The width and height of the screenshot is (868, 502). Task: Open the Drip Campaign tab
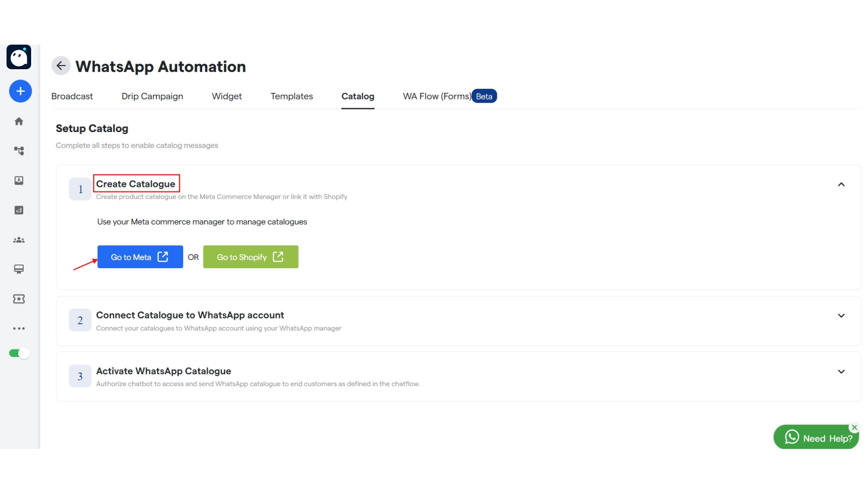click(152, 96)
